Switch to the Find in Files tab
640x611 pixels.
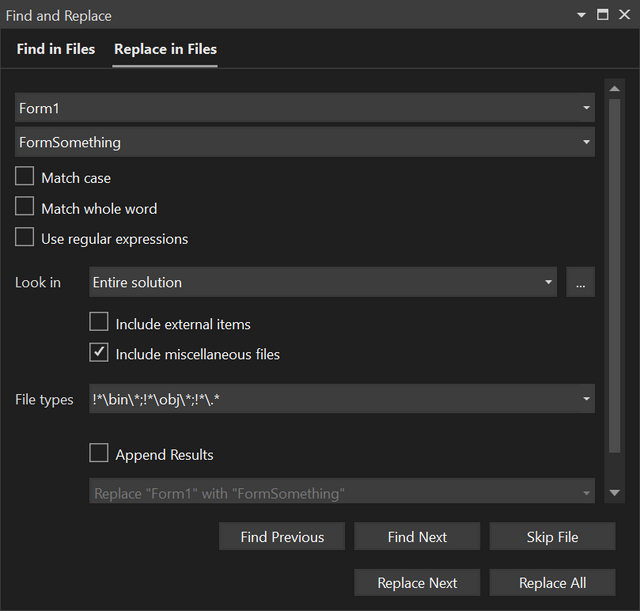(56, 49)
